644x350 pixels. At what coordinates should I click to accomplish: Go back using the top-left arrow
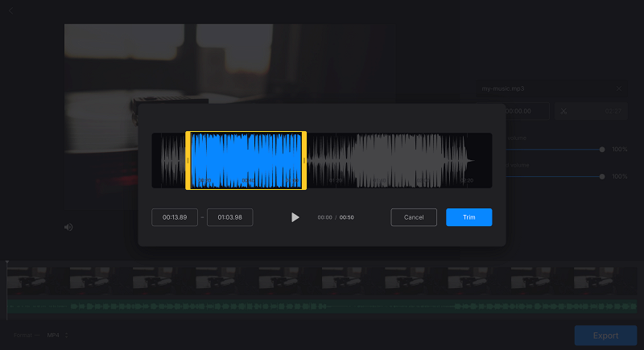click(x=11, y=11)
